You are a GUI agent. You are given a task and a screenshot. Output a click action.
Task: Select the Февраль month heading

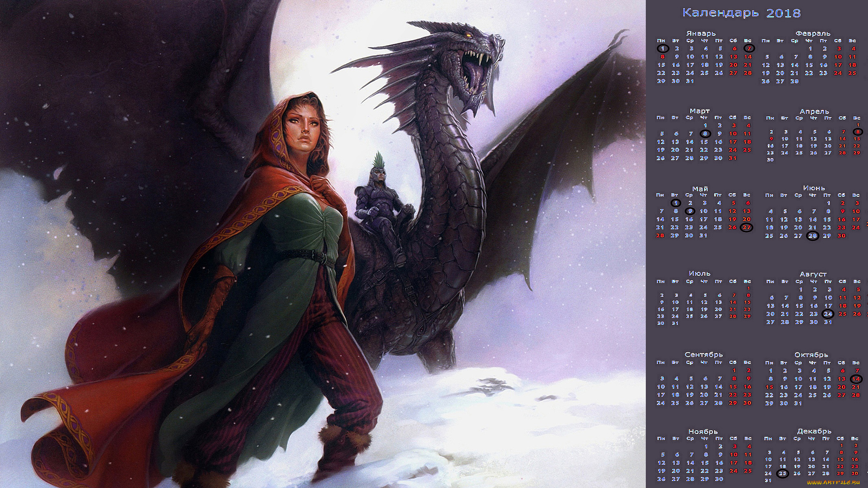[813, 33]
